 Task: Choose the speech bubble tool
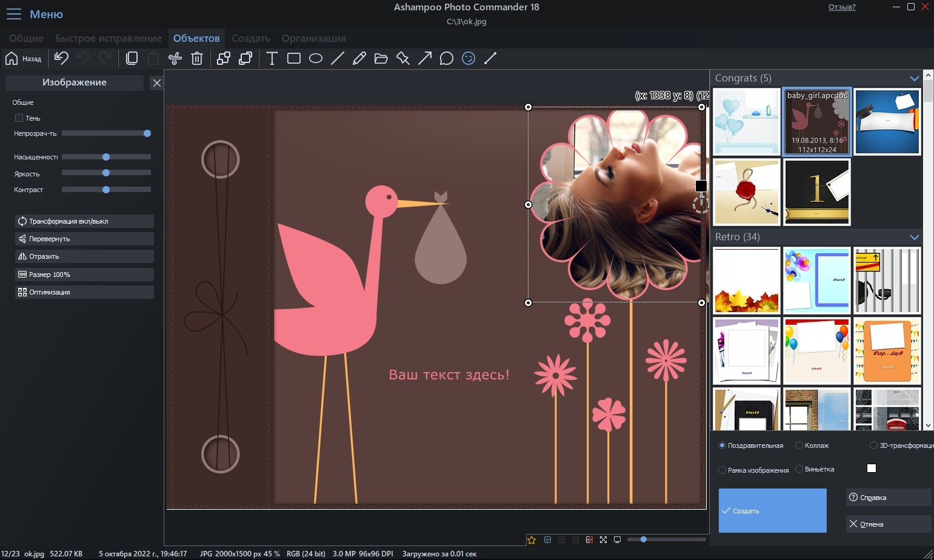pyautogui.click(x=447, y=58)
